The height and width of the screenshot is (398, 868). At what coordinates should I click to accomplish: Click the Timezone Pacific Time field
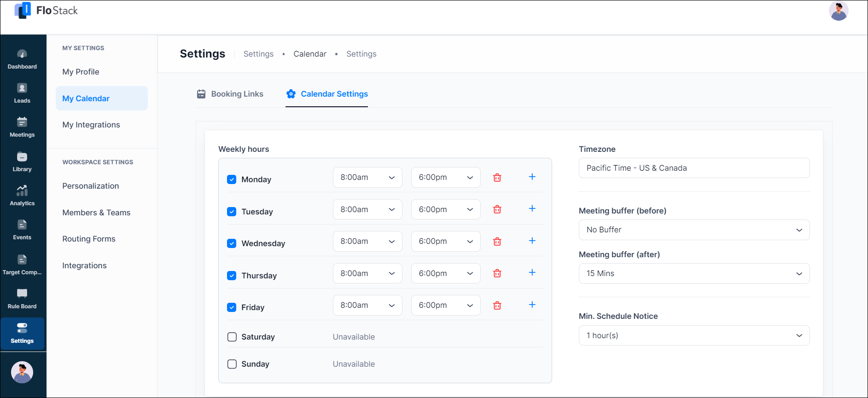(x=694, y=168)
